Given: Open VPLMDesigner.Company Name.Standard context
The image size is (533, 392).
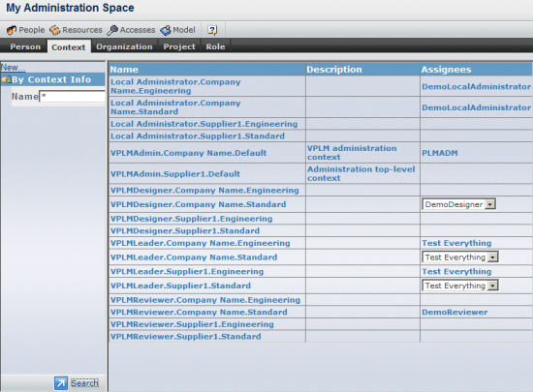Looking at the screenshot, I should coord(198,204).
